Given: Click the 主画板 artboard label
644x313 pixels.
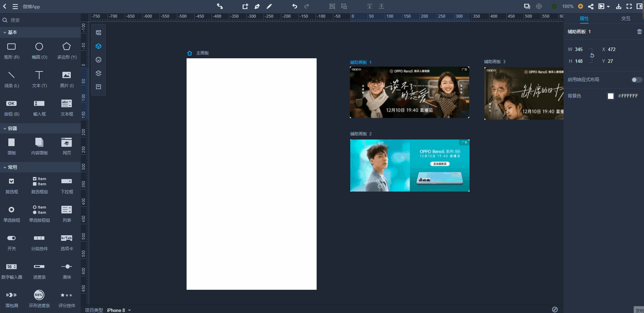Looking at the screenshot, I should [203, 53].
